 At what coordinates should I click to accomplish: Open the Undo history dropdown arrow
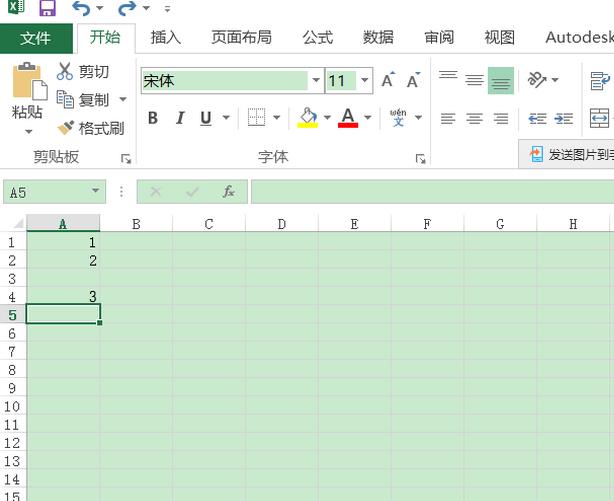click(x=100, y=8)
